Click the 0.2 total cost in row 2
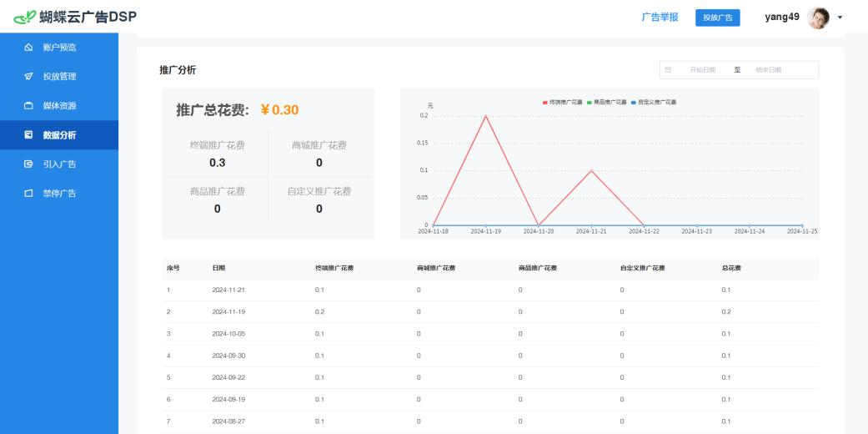868x434 pixels. pos(726,312)
